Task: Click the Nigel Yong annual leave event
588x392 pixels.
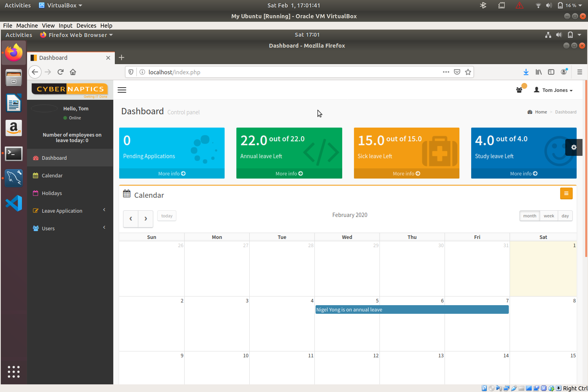Action: [412, 309]
